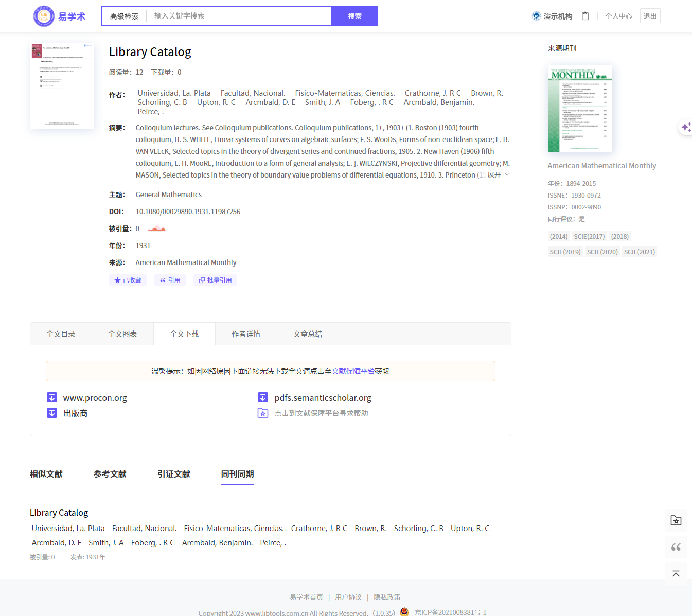Switch to the 全文目录 tab
Image resolution: width=692 pixels, height=616 pixels.
61,334
